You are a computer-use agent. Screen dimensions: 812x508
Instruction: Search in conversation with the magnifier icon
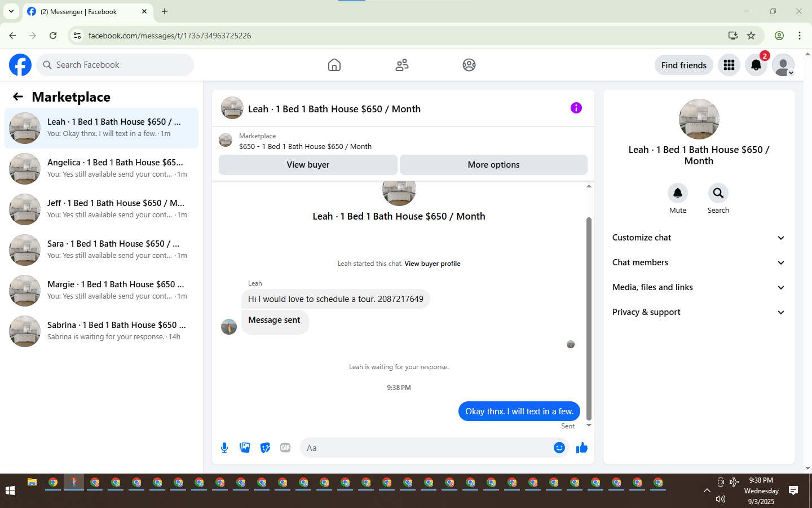click(x=718, y=193)
